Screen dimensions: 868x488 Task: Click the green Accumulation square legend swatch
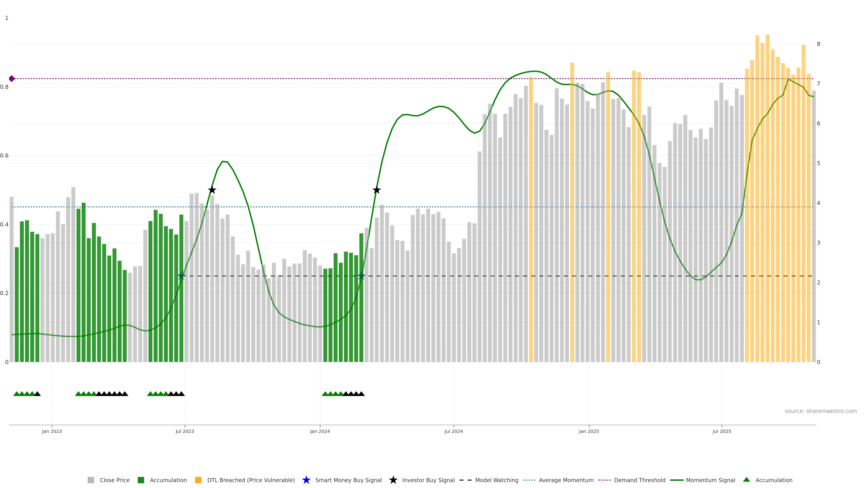pyautogui.click(x=141, y=480)
